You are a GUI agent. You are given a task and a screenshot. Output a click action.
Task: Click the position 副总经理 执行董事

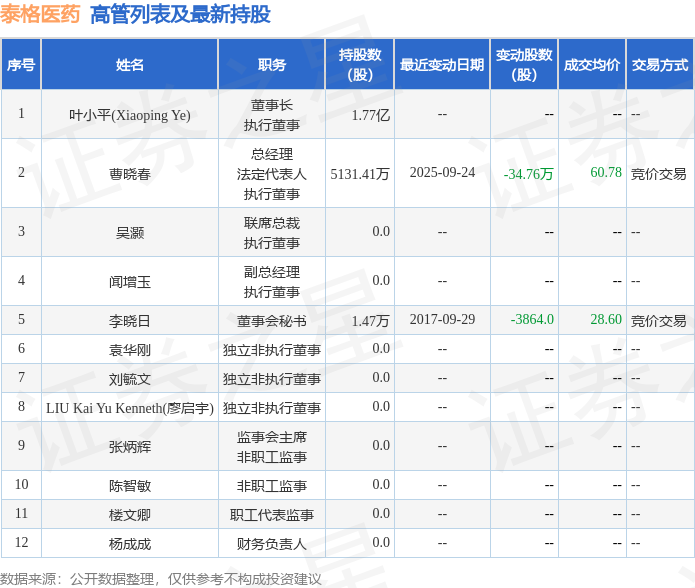(272, 282)
